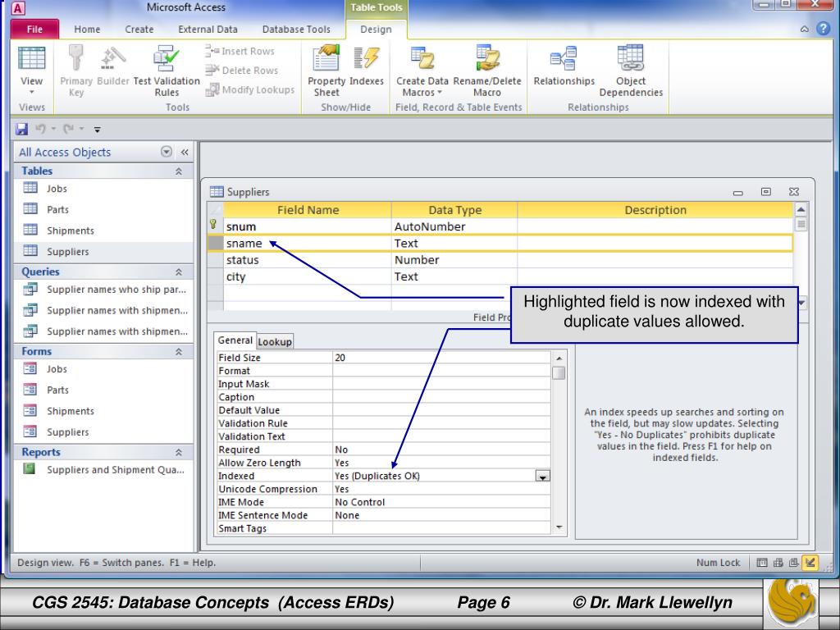The image size is (840, 630).
Task: Switch to Database Tools tab
Action: (x=296, y=30)
